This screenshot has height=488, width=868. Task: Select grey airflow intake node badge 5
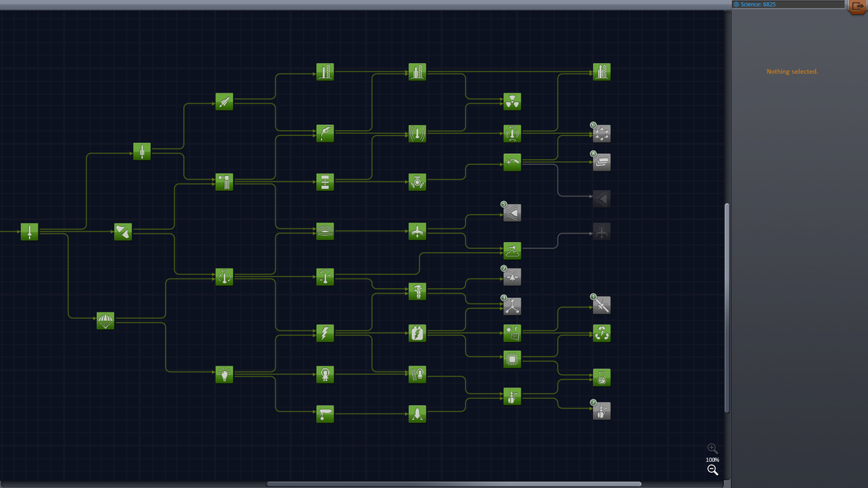(x=512, y=213)
